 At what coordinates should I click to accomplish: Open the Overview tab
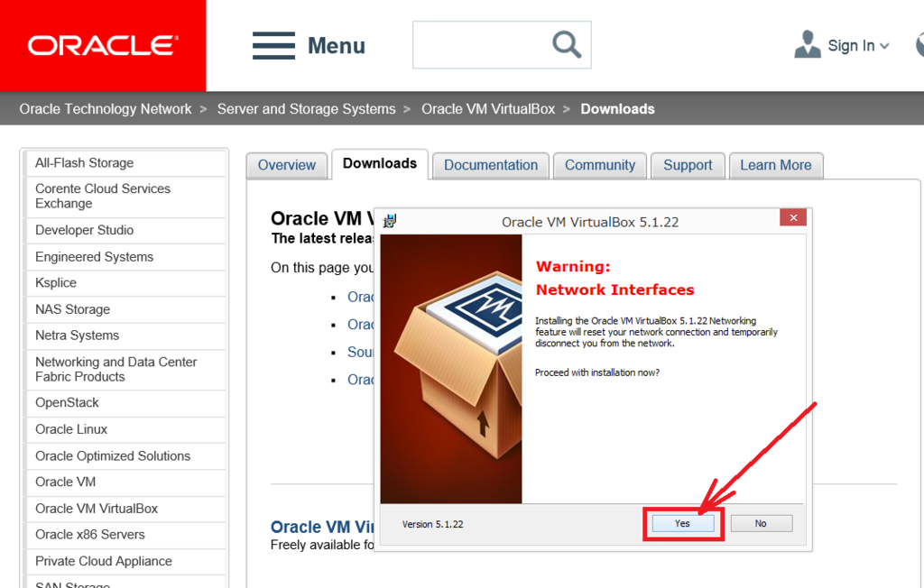pos(286,165)
